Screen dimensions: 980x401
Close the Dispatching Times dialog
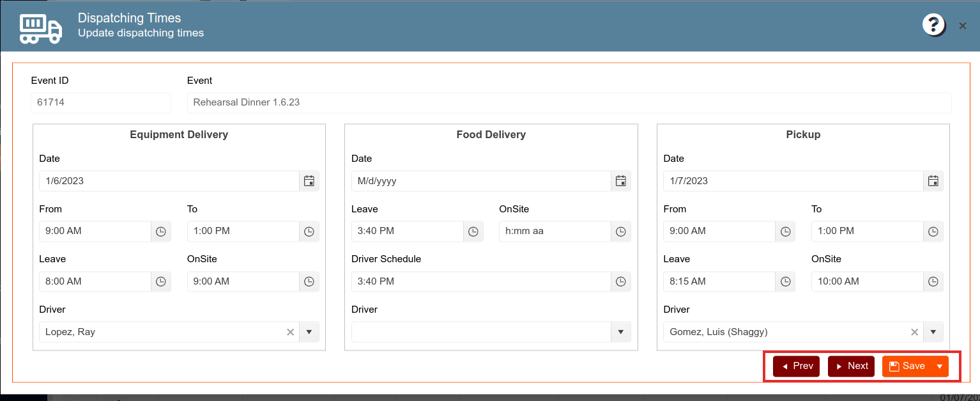click(x=963, y=26)
